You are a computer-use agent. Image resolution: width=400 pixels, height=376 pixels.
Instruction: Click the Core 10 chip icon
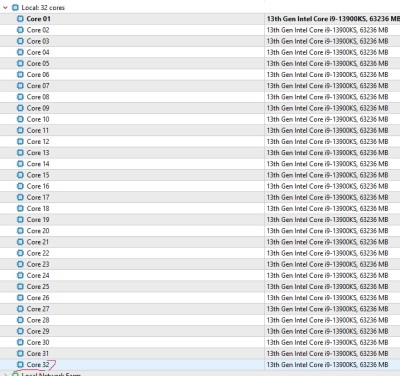(20, 119)
